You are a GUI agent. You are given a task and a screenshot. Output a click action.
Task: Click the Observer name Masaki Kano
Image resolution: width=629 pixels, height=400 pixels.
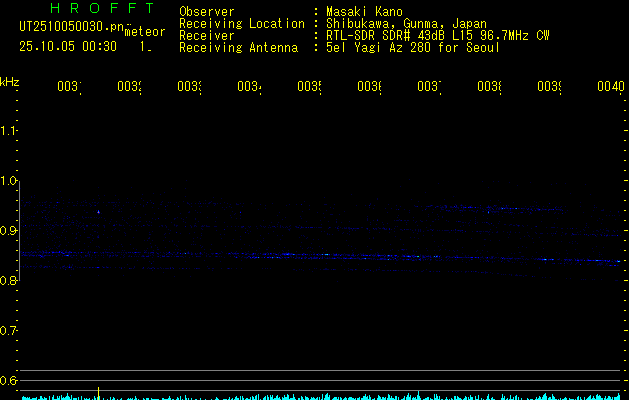pyautogui.click(x=364, y=12)
